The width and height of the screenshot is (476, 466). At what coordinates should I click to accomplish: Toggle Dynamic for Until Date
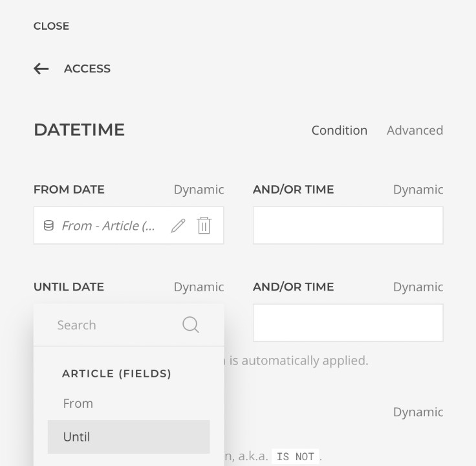[199, 287]
